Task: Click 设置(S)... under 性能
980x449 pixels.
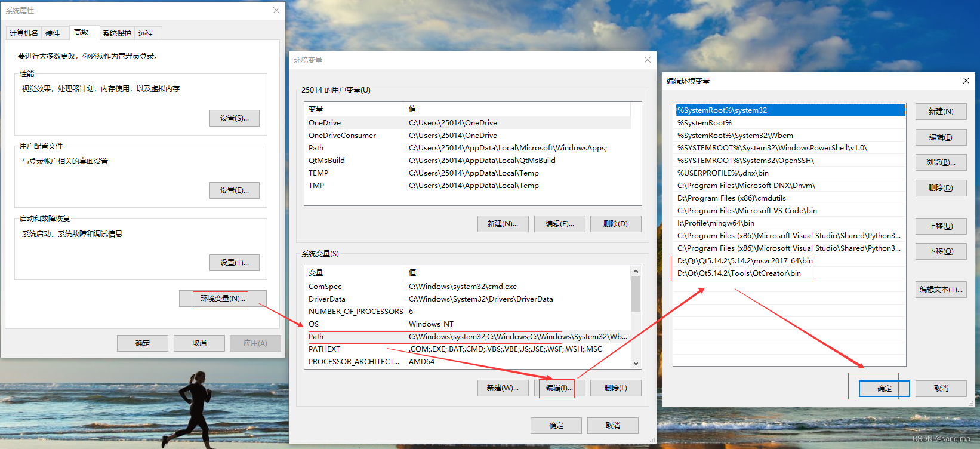Action: (235, 118)
